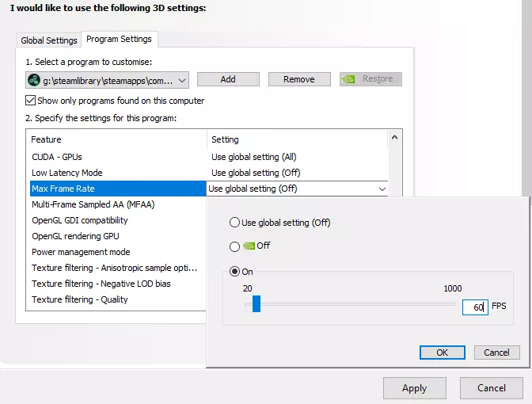Screen dimensions: 532x404
Task: Click the NVIDIA icon beside Off option
Action: 248,246
